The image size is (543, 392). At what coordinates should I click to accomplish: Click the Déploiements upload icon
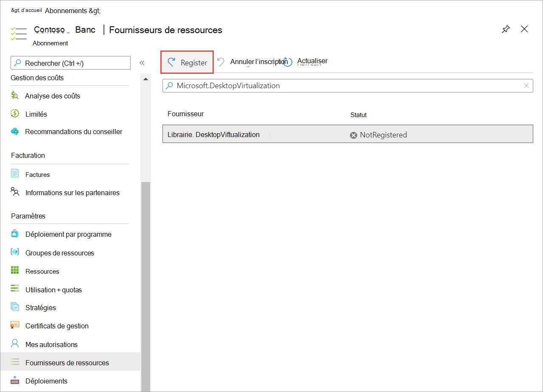point(15,380)
